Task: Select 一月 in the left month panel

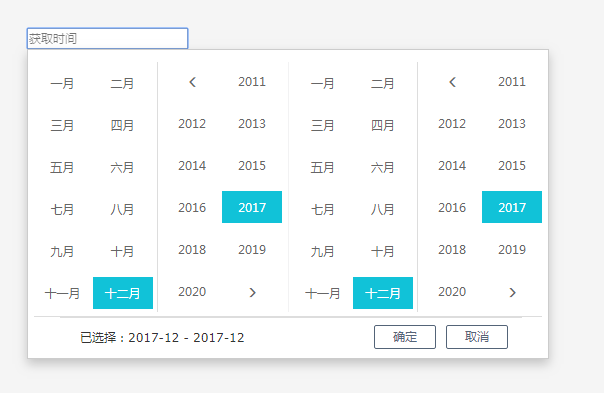Action: click(x=62, y=83)
